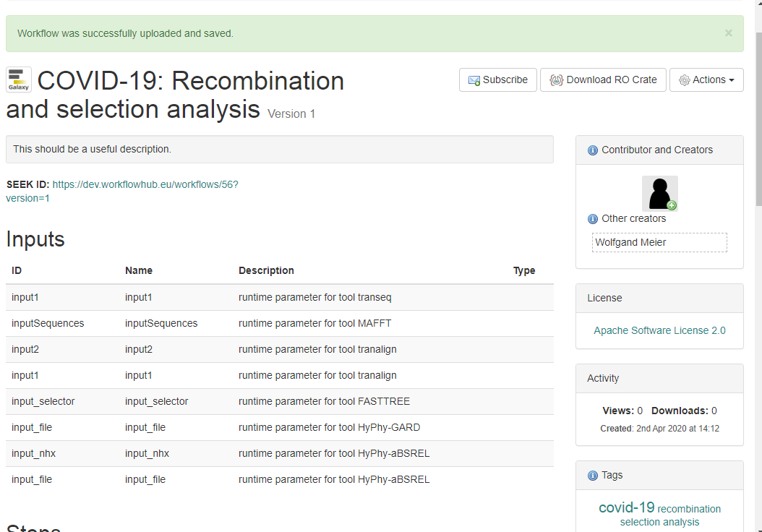Download the RO Crate for this workflow

point(603,80)
